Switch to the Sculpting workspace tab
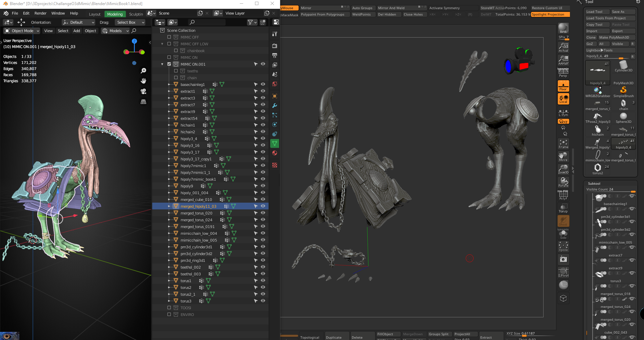This screenshot has width=644, height=340. [x=136, y=14]
